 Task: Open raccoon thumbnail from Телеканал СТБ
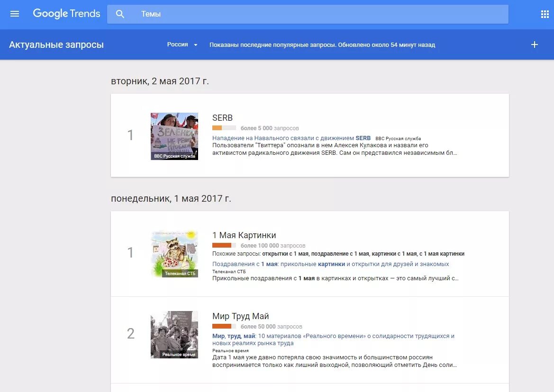[174, 254]
